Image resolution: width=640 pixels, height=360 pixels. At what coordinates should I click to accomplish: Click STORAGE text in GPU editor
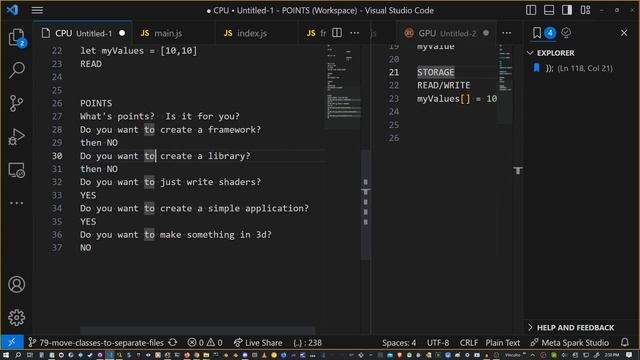tap(436, 72)
